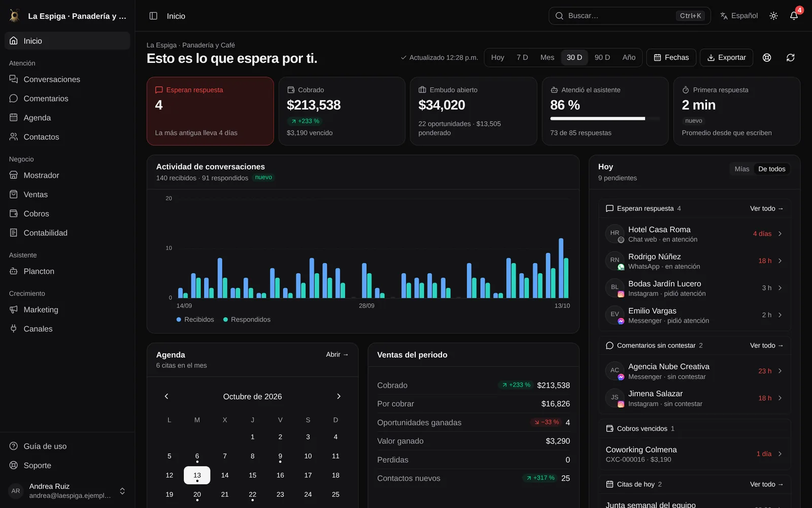Select the 90 D period
This screenshot has width=812, height=508.
[602, 57]
